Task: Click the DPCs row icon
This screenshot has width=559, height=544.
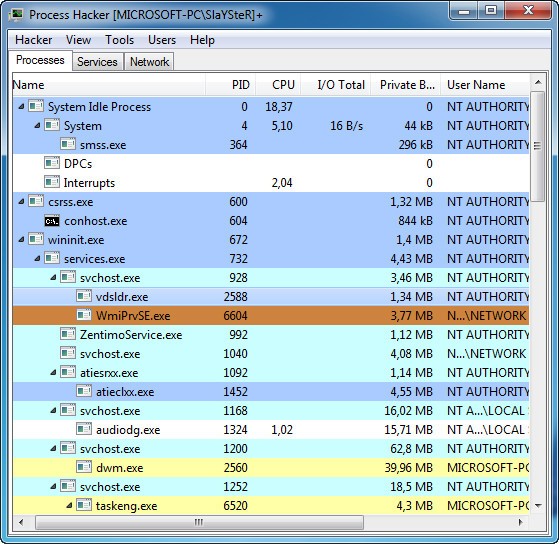Action: [x=52, y=163]
